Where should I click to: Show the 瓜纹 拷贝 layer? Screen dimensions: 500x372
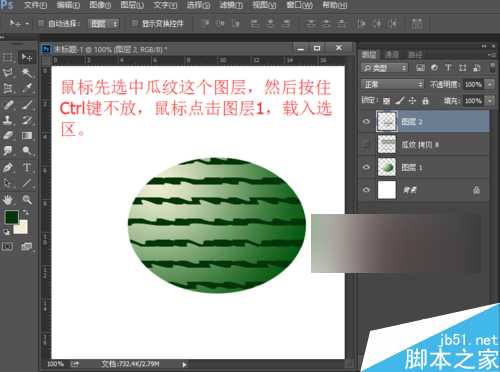tap(366, 144)
